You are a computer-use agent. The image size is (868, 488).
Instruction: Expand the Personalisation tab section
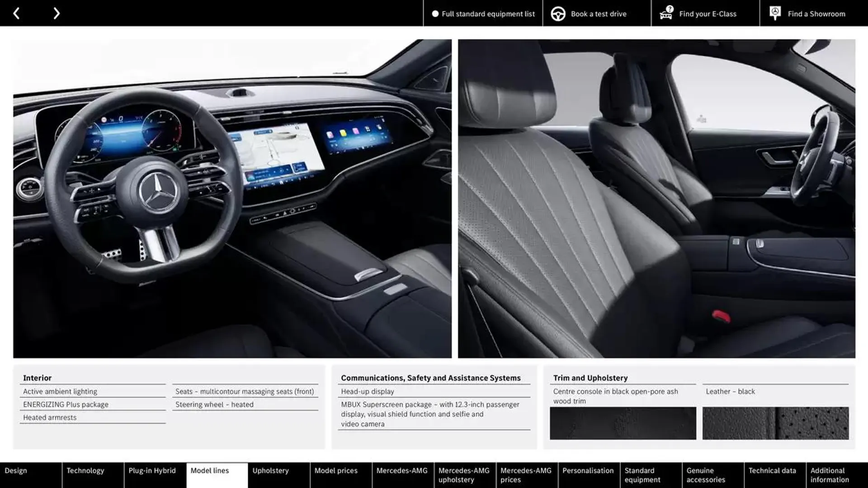click(x=588, y=475)
